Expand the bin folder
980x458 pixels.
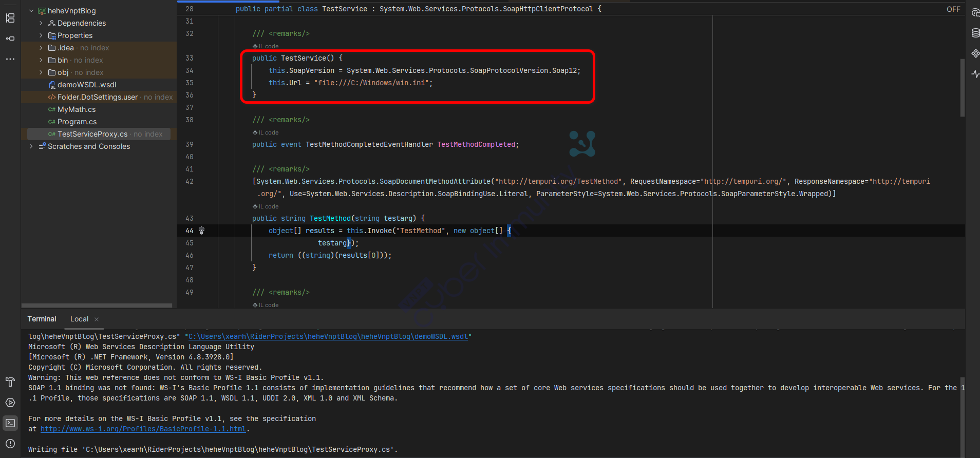(41, 60)
